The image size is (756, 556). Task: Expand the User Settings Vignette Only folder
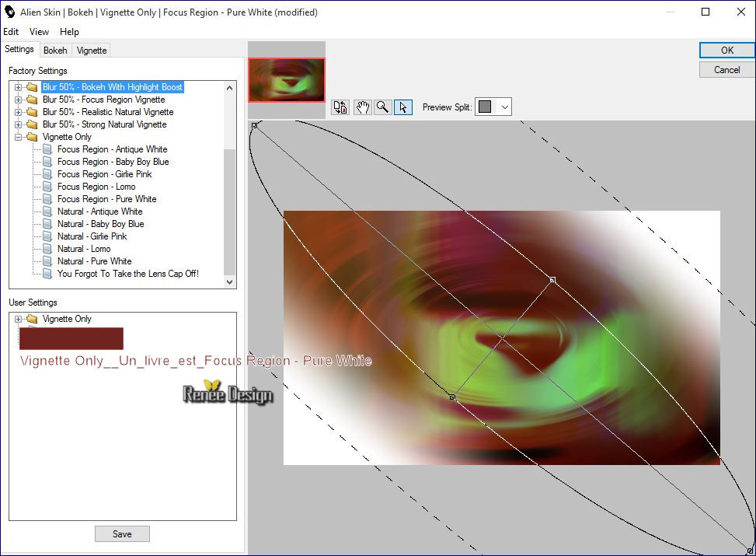[19, 319]
